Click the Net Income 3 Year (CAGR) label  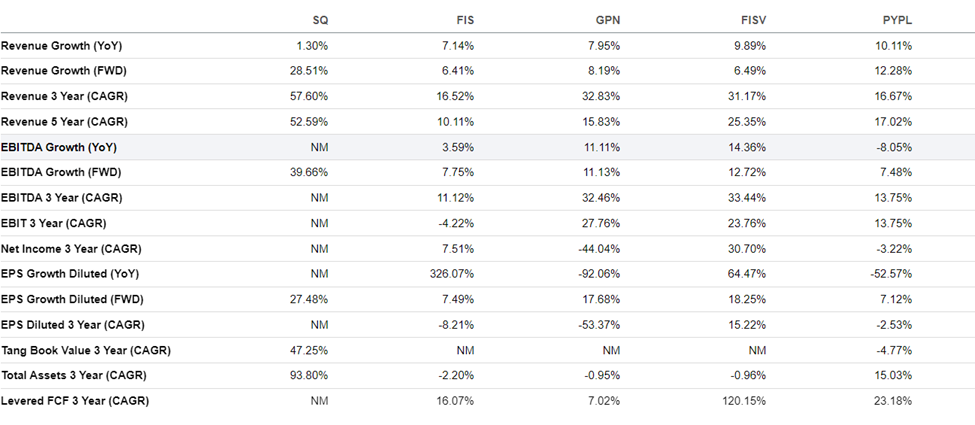[x=71, y=249]
